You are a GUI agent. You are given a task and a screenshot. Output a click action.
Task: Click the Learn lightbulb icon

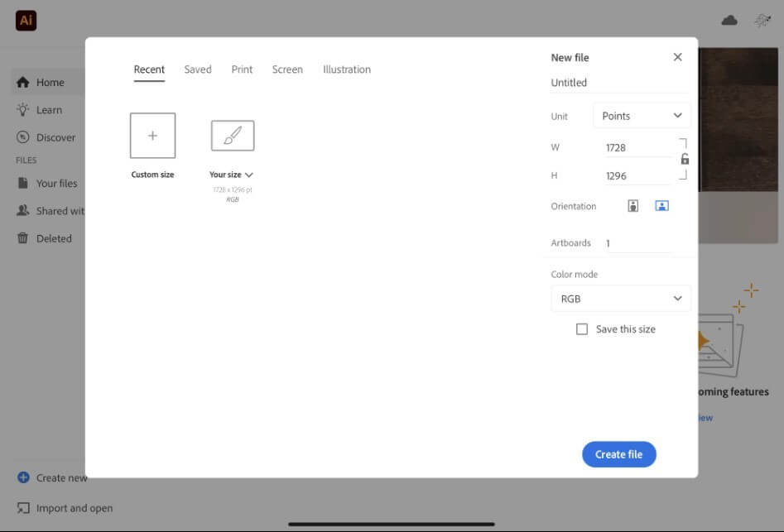coord(23,110)
